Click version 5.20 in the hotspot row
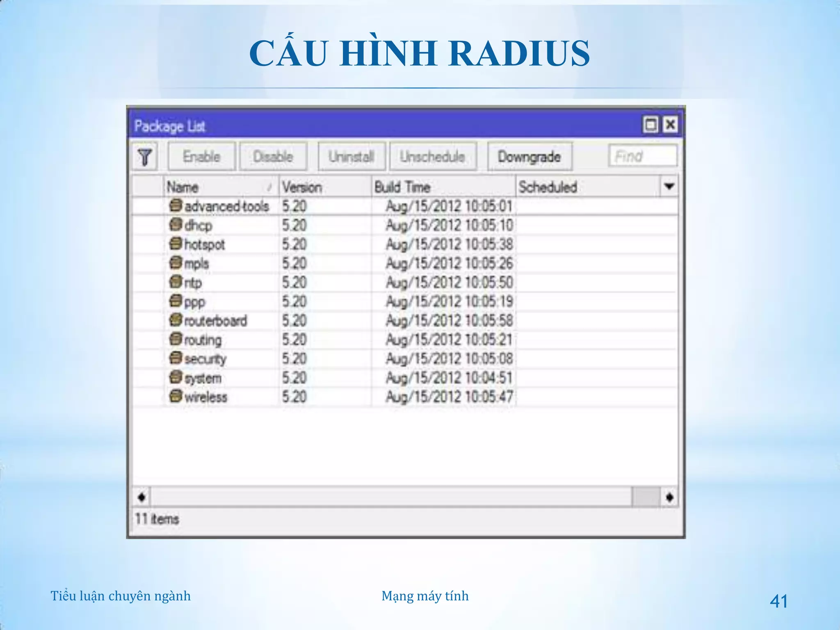The image size is (840, 630). [x=294, y=244]
